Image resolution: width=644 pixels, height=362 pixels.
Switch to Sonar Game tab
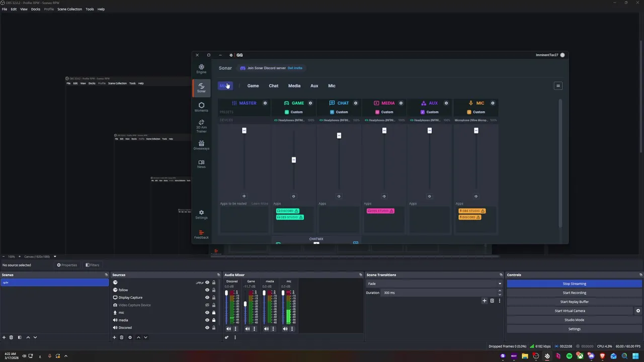coord(253,86)
